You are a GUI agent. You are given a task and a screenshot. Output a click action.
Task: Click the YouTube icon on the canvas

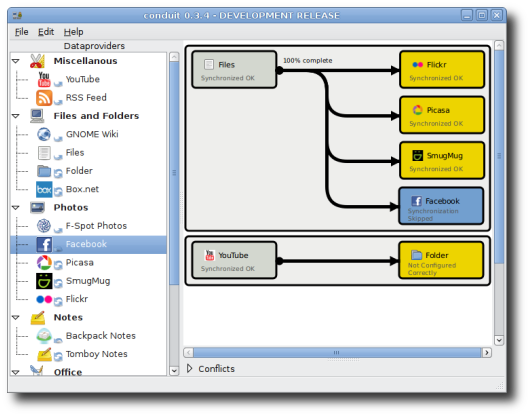pos(210,255)
